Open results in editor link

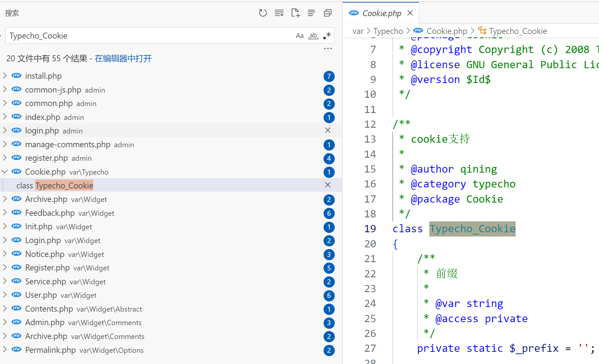click(123, 59)
